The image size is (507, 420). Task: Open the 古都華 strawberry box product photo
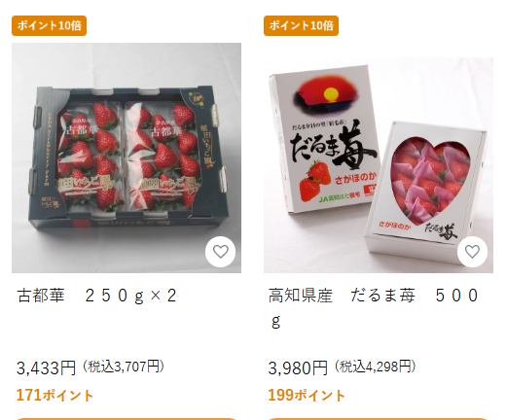[127, 157]
